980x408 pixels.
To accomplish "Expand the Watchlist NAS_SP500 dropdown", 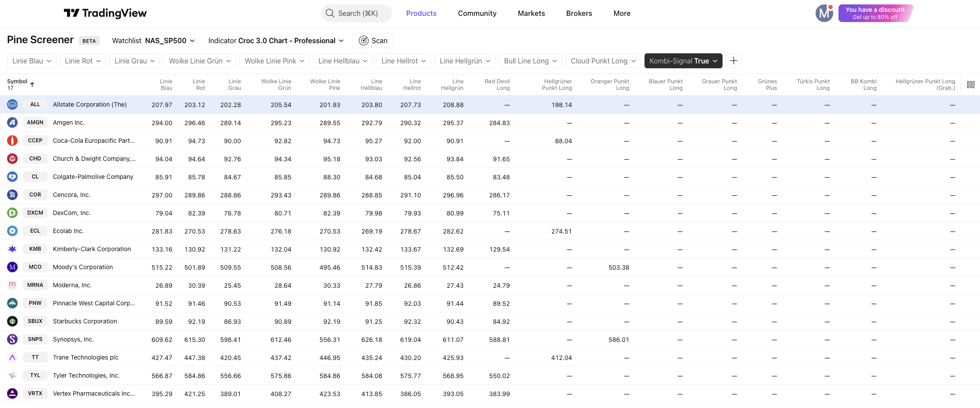I will [153, 41].
